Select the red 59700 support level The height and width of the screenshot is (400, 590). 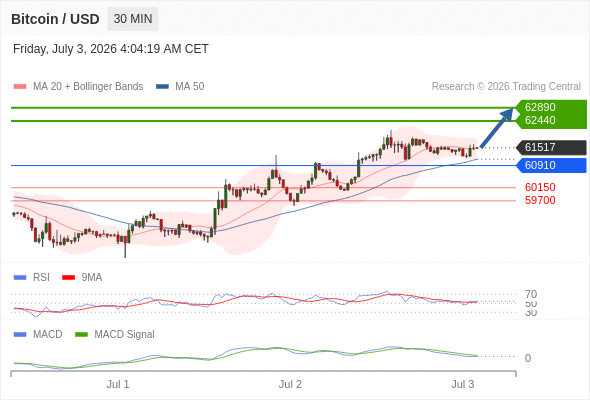540,200
